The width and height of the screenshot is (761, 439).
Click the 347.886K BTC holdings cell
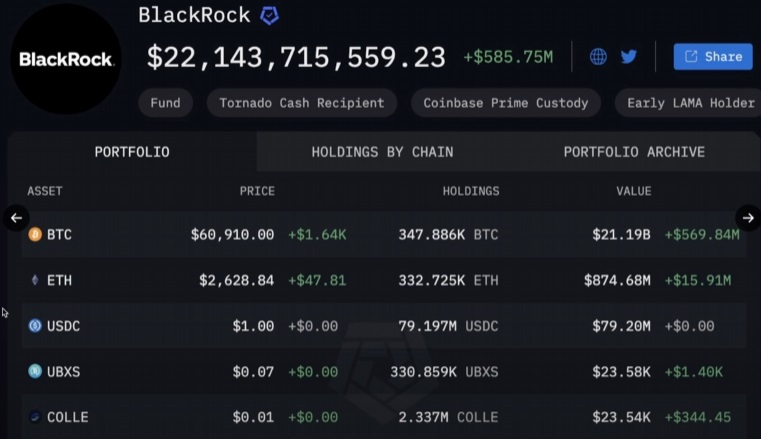click(448, 235)
